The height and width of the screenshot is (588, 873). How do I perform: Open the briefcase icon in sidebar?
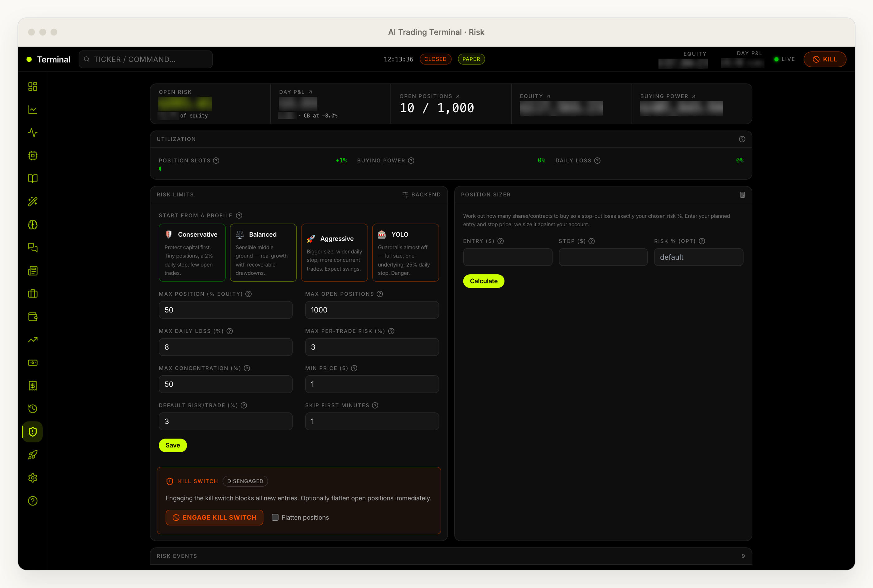pyautogui.click(x=33, y=294)
